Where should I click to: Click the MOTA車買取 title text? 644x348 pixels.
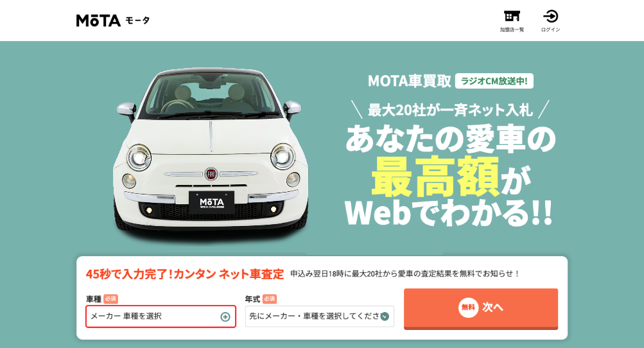(x=410, y=81)
